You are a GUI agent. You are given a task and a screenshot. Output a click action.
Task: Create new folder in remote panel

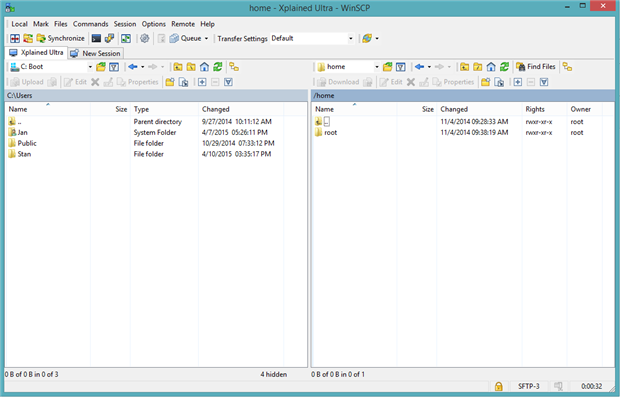(x=486, y=82)
